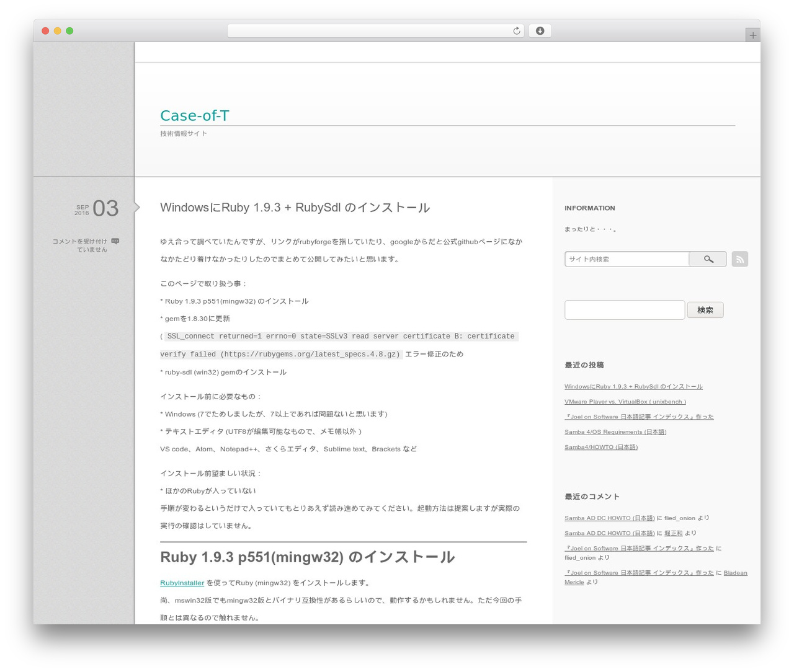794x672 pixels.
Task: Open recent post WindowsにRuby 1.9.3 + RubySdl
Action: [x=633, y=386]
